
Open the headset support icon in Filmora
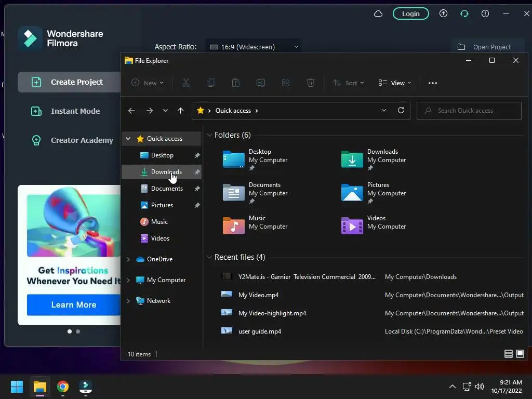tap(464, 14)
